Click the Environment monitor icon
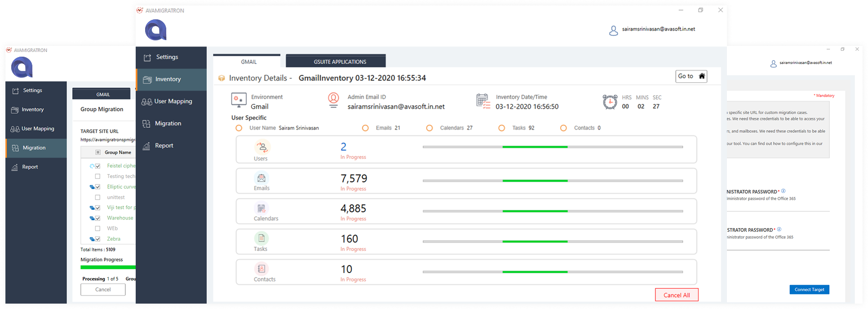Screen dimensions: 868x309 tap(239, 100)
